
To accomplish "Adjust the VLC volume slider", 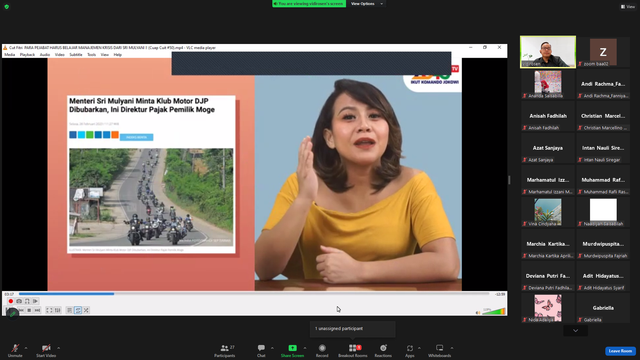I will [494, 311].
